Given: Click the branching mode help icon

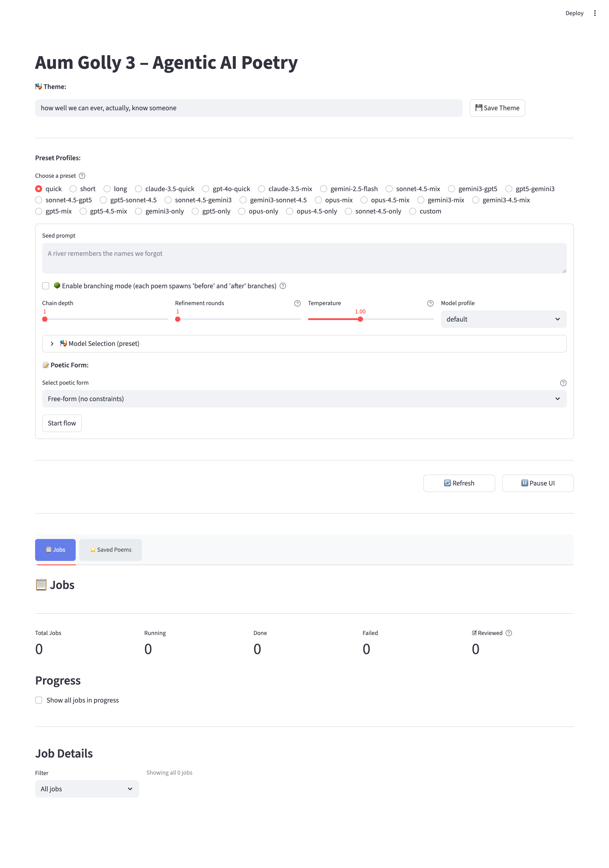Looking at the screenshot, I should [283, 286].
